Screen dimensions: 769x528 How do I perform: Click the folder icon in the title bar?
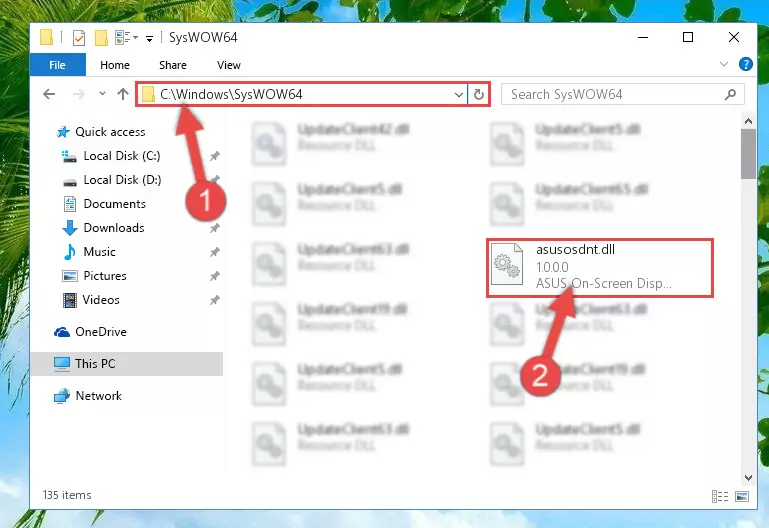click(46, 37)
